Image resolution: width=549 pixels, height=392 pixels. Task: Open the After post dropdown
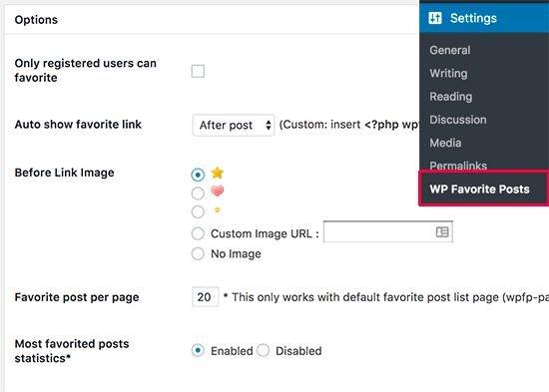[234, 125]
